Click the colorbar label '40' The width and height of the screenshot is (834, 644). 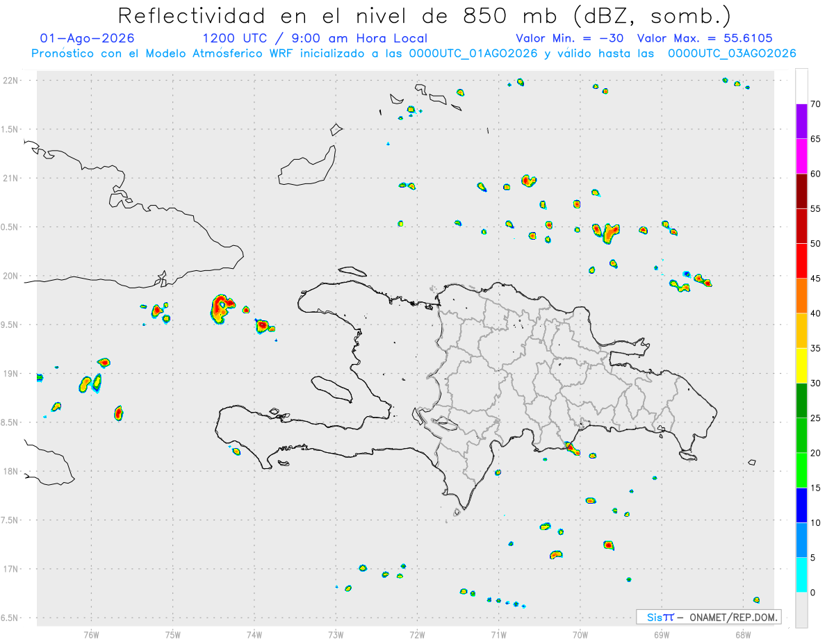(815, 313)
